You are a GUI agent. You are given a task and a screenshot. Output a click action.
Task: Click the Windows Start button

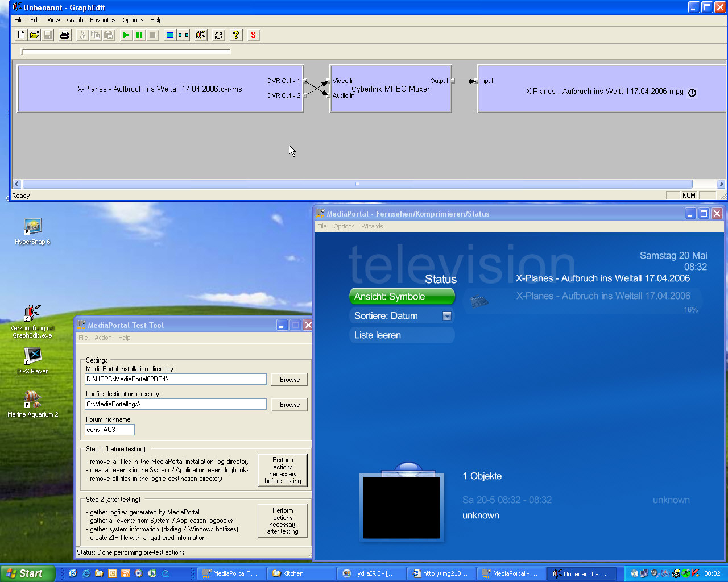27,573
